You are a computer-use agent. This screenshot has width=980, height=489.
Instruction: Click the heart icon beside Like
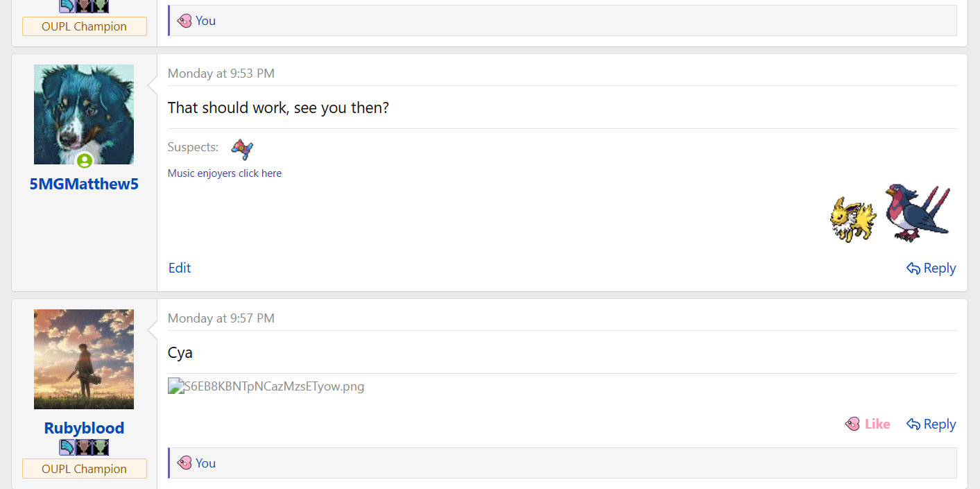click(x=852, y=424)
